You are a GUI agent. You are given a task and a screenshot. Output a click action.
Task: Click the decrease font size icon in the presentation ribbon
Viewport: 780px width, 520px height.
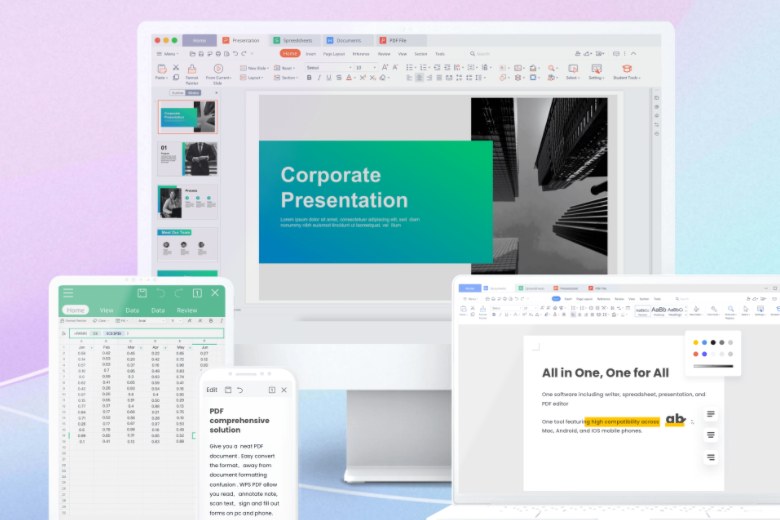[x=395, y=67]
